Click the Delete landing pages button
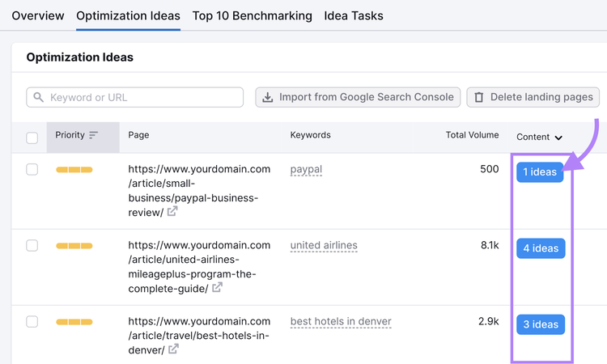607x364 pixels. [533, 97]
